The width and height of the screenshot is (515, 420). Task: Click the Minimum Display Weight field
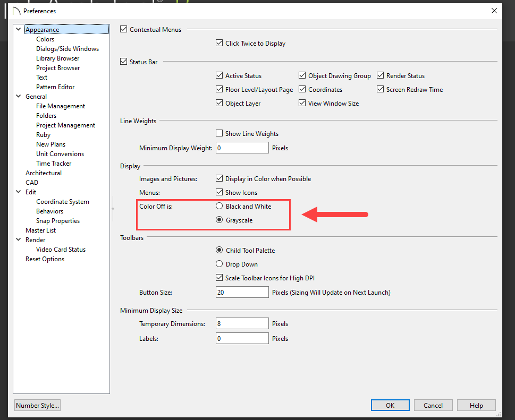tap(242, 148)
